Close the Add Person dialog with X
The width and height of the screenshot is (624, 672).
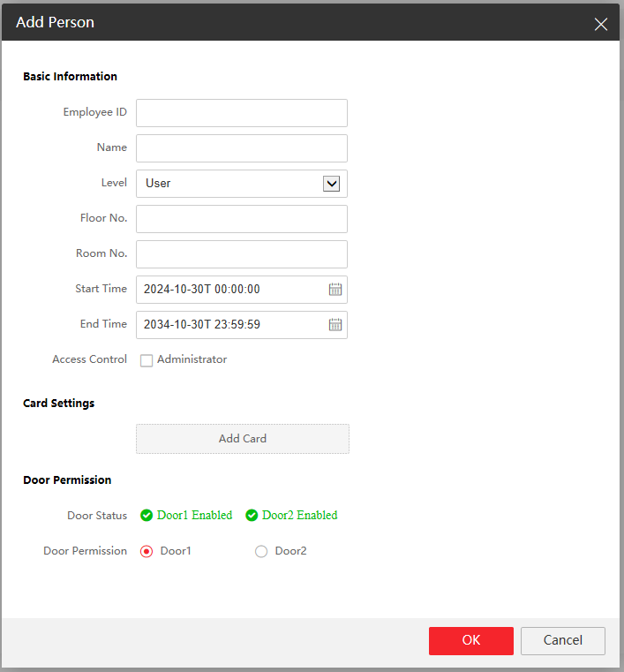pos(601,25)
